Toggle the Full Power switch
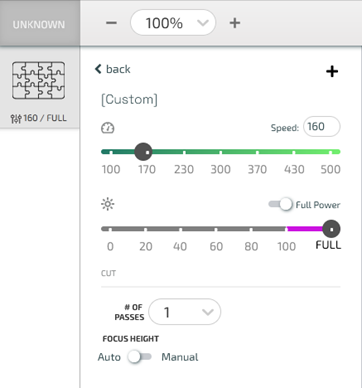Screen dimensions: 362x388 point(281,204)
